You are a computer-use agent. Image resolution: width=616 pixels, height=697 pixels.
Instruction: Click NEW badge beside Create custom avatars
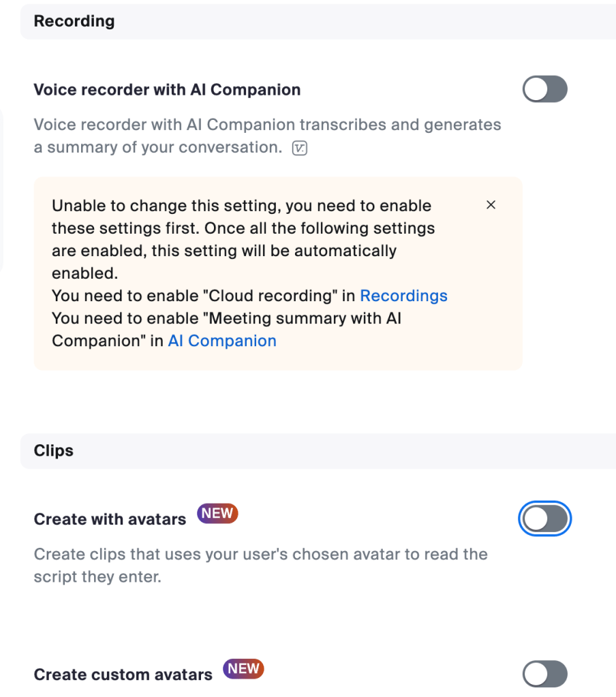pyautogui.click(x=243, y=669)
